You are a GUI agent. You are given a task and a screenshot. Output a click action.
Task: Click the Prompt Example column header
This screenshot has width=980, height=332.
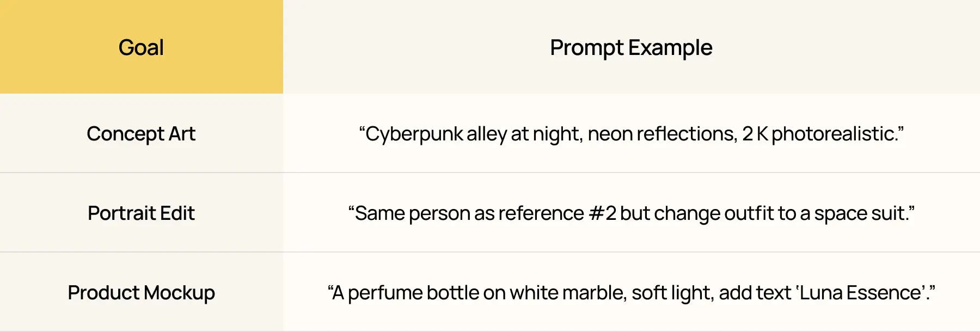click(x=631, y=47)
